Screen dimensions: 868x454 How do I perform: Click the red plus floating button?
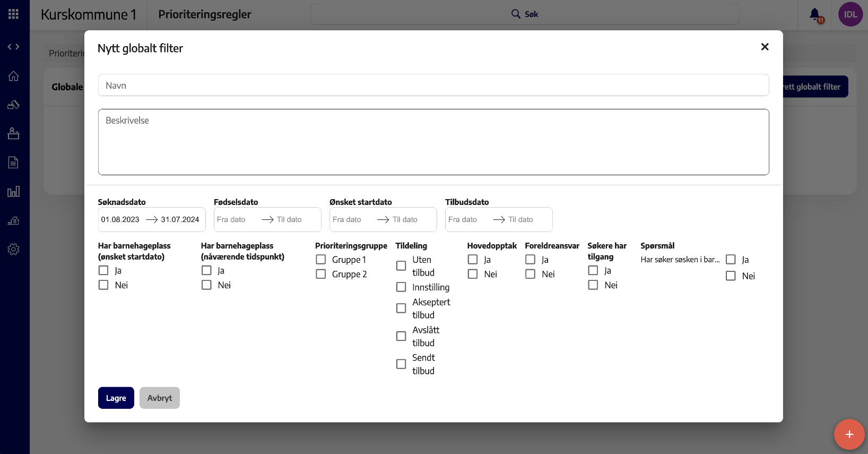tap(849, 434)
